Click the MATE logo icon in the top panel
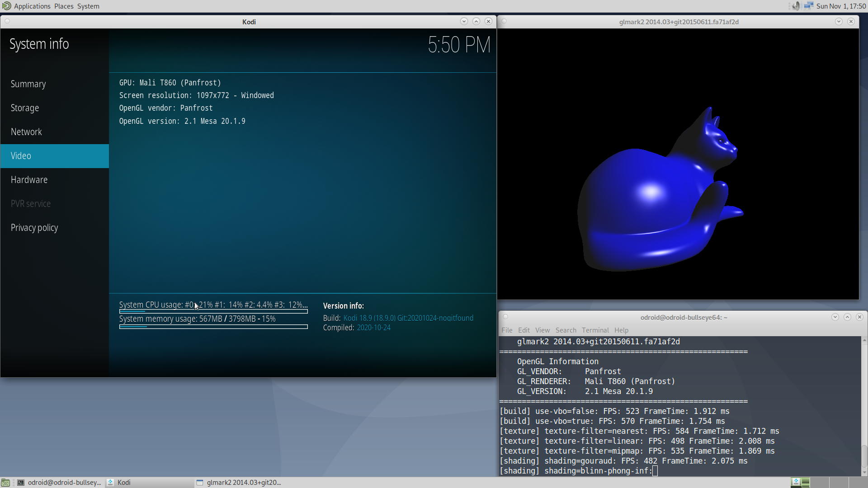 (x=6, y=6)
